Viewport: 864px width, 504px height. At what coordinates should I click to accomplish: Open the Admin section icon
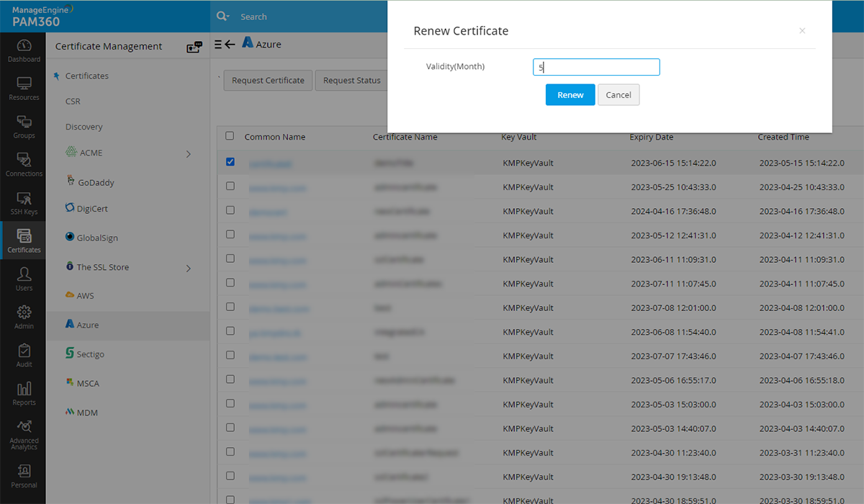24,316
